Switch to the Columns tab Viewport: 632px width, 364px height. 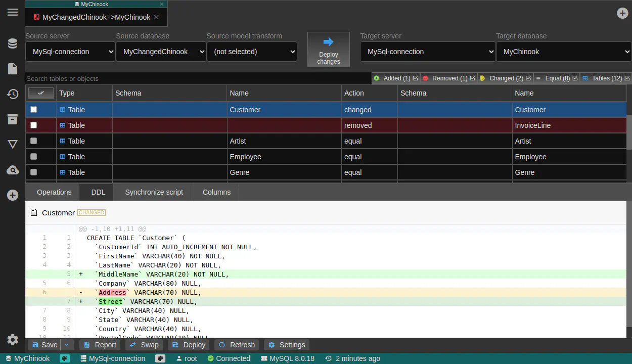[216, 192]
